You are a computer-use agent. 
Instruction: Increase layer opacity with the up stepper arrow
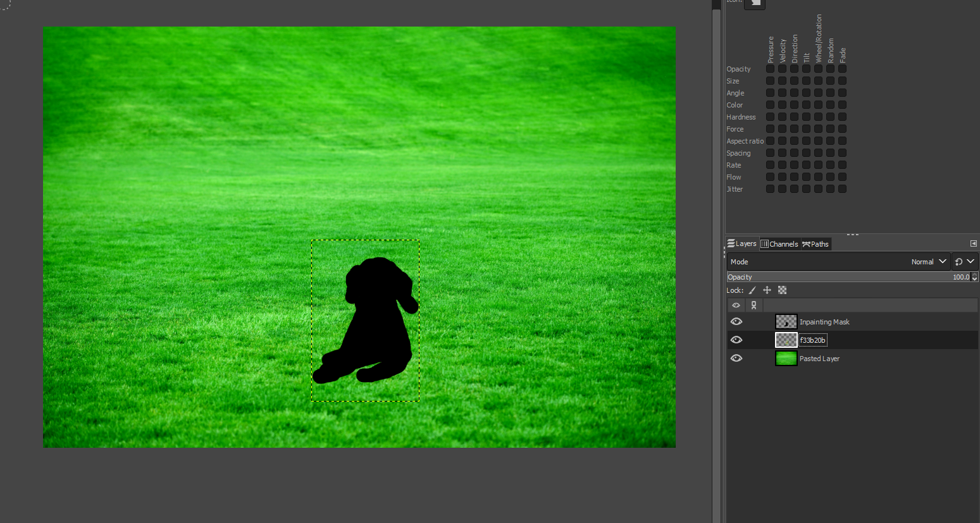coord(974,275)
